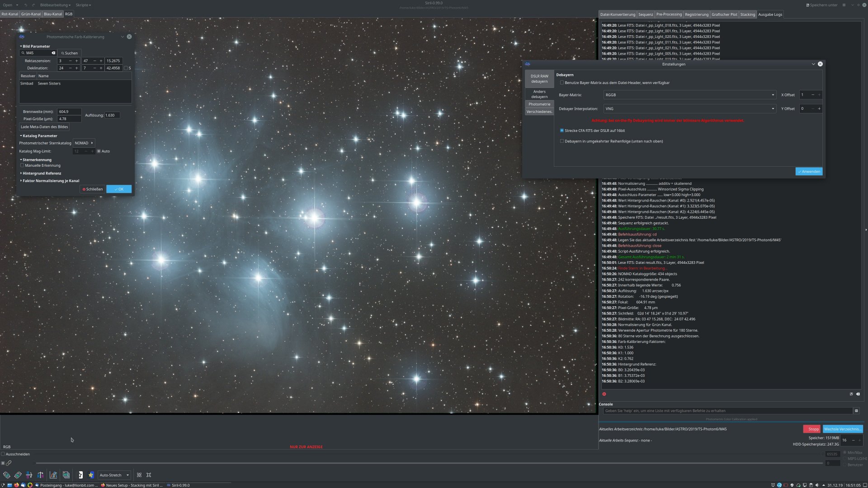Click the red Stopp button
Image resolution: width=868 pixels, height=488 pixels.
[x=812, y=429]
